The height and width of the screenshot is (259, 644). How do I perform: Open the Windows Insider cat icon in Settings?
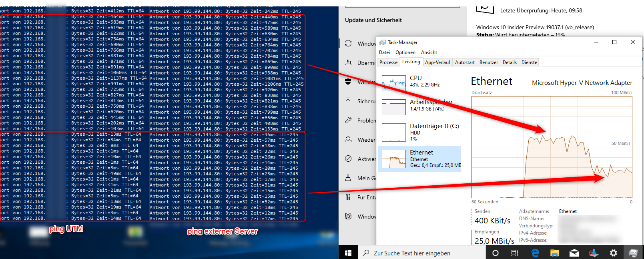pyautogui.click(x=348, y=217)
